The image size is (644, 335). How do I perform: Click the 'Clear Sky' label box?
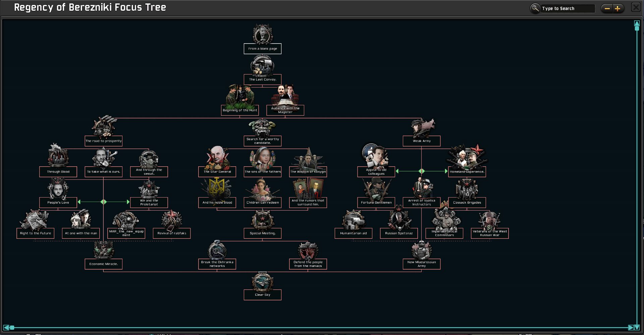click(x=263, y=295)
